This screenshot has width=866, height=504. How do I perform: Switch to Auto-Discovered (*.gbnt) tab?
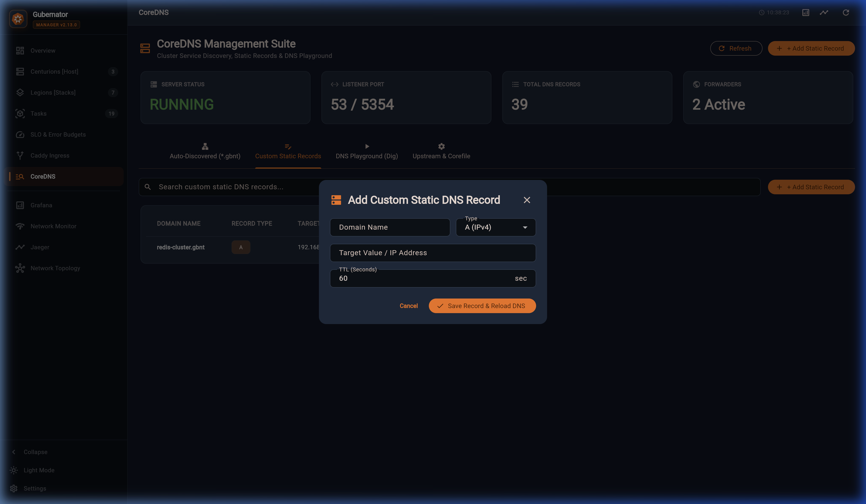205,151
